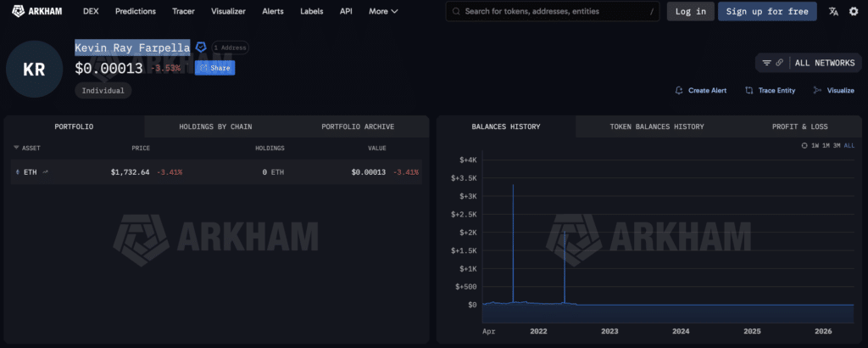The width and height of the screenshot is (868, 348).
Task: Click Sign up for free button
Action: tap(767, 11)
